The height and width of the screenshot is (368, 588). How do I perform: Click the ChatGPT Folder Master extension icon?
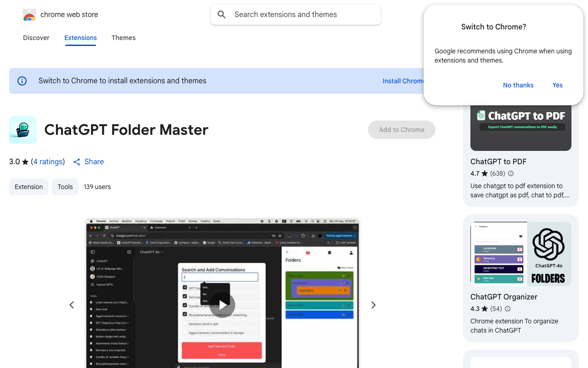click(x=23, y=130)
